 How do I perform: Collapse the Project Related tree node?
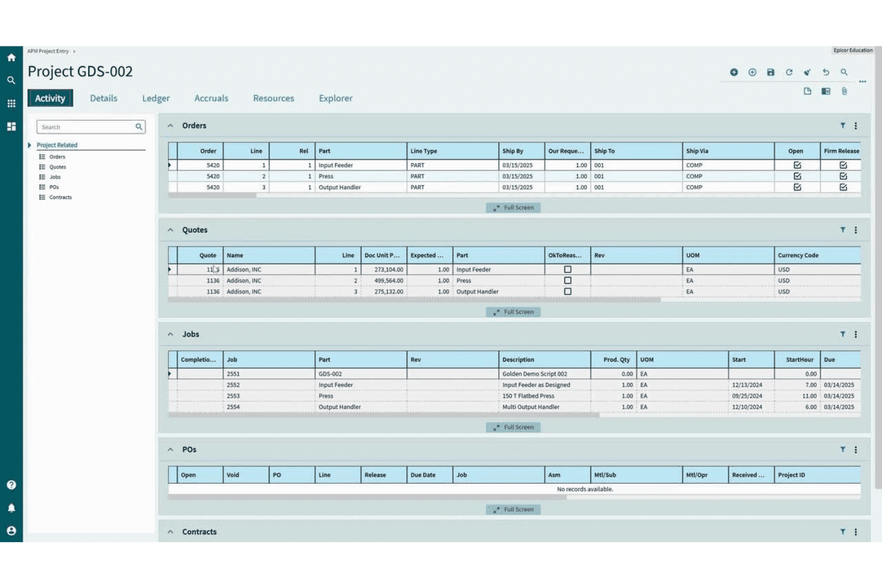[29, 145]
